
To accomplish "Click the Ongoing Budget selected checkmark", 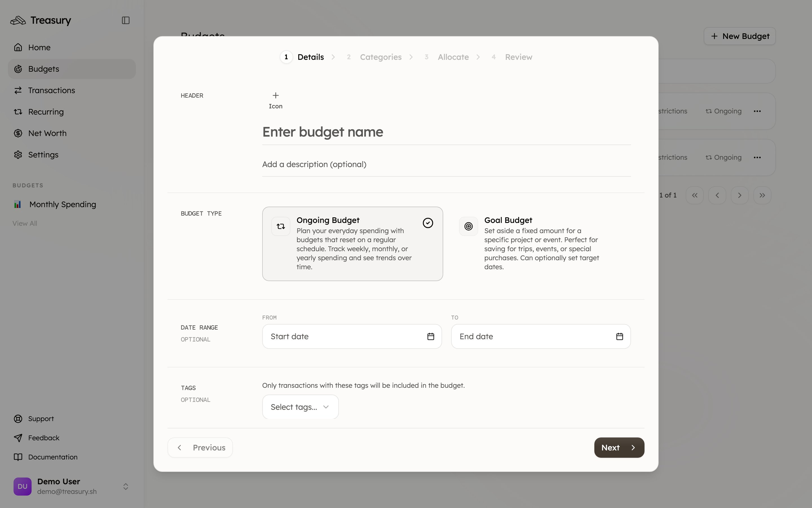I will pyautogui.click(x=428, y=223).
